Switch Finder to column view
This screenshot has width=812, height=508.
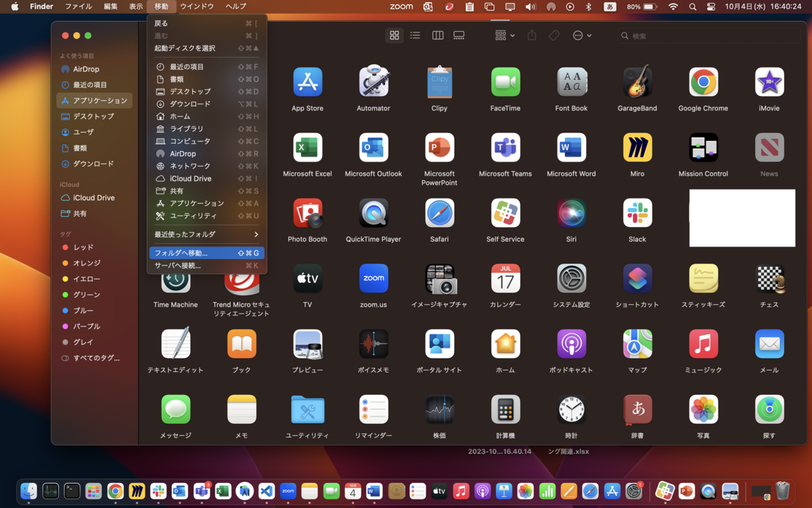pos(438,35)
